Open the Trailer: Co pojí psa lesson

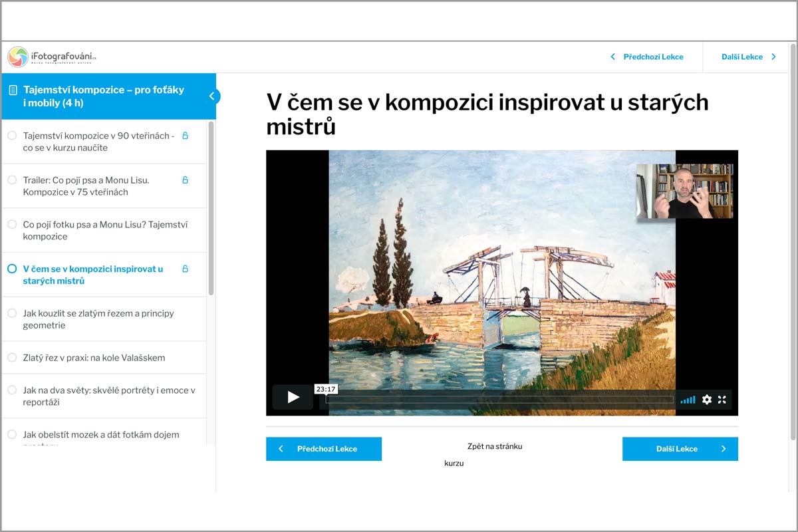tap(86, 186)
